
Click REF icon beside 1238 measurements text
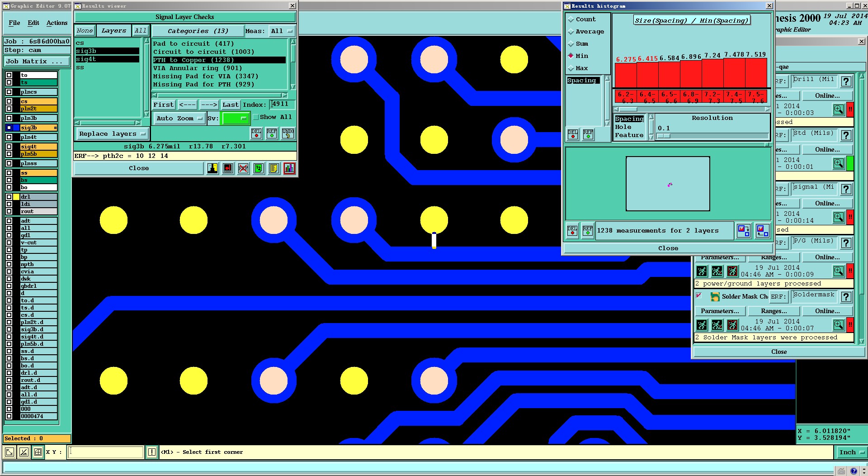click(x=588, y=231)
